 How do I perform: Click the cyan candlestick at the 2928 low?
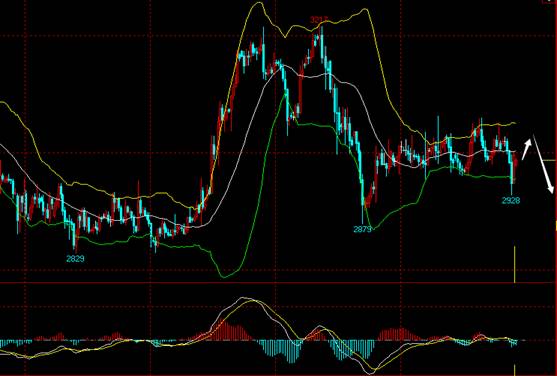(512, 172)
